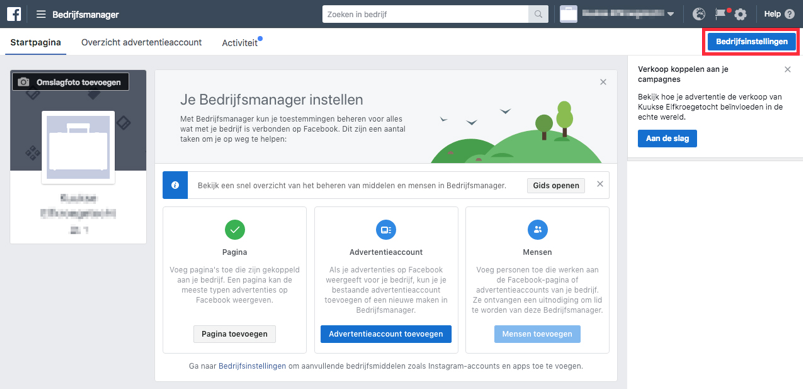Close the Verkoop koppelen sidebar card
The height and width of the screenshot is (389, 803).
click(788, 70)
